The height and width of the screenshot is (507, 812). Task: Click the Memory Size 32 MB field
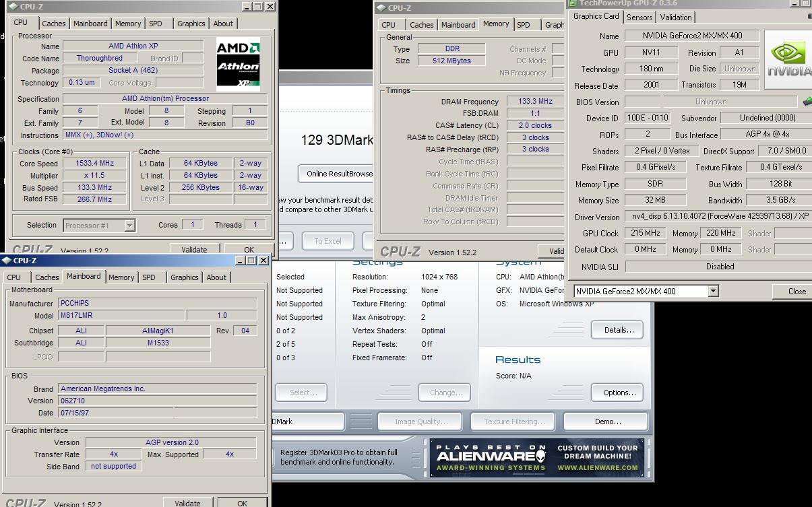point(655,200)
